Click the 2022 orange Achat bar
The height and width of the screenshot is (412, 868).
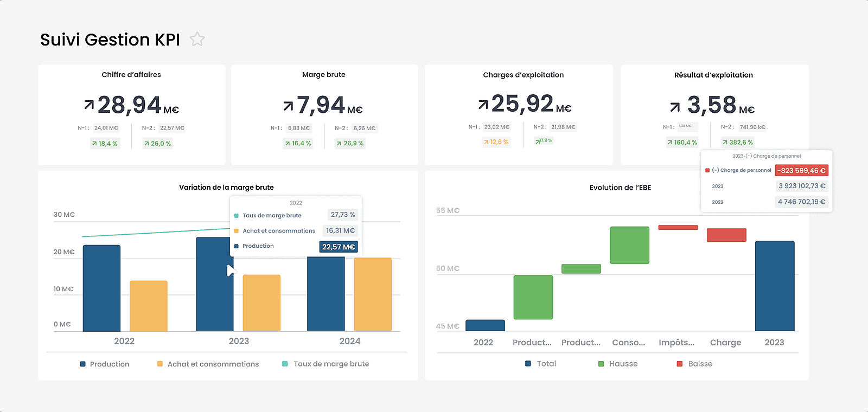pos(149,306)
